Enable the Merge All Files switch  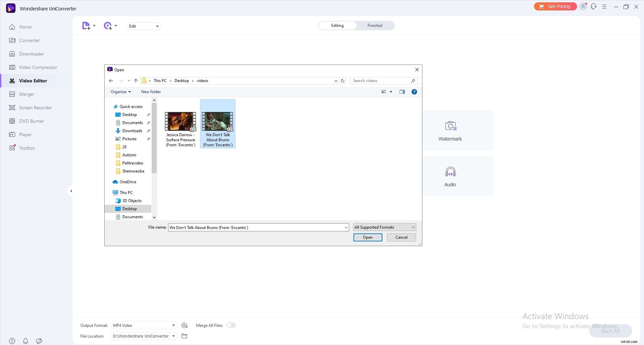231,325
